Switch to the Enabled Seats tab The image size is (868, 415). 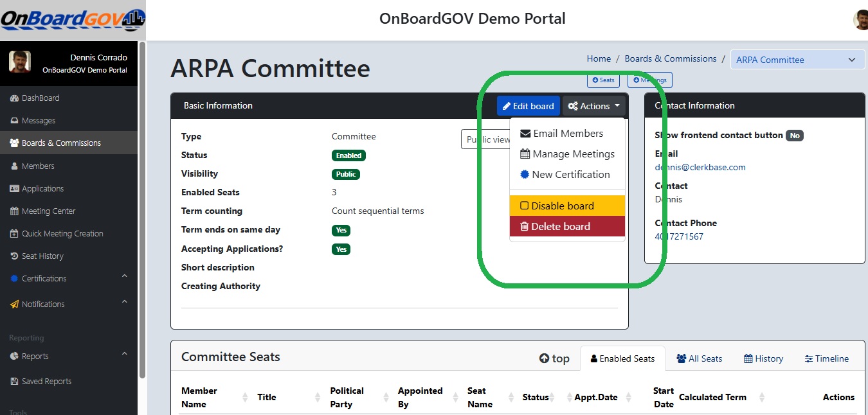pos(622,358)
